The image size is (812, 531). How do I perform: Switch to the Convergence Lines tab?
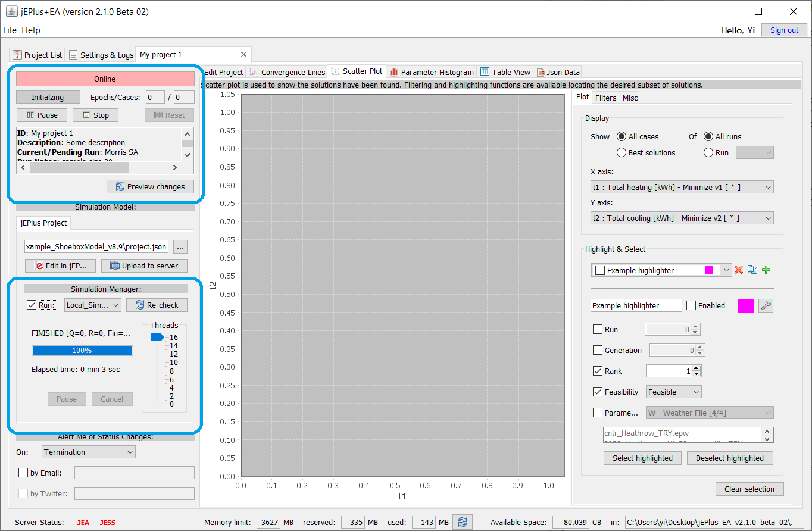[x=288, y=72]
